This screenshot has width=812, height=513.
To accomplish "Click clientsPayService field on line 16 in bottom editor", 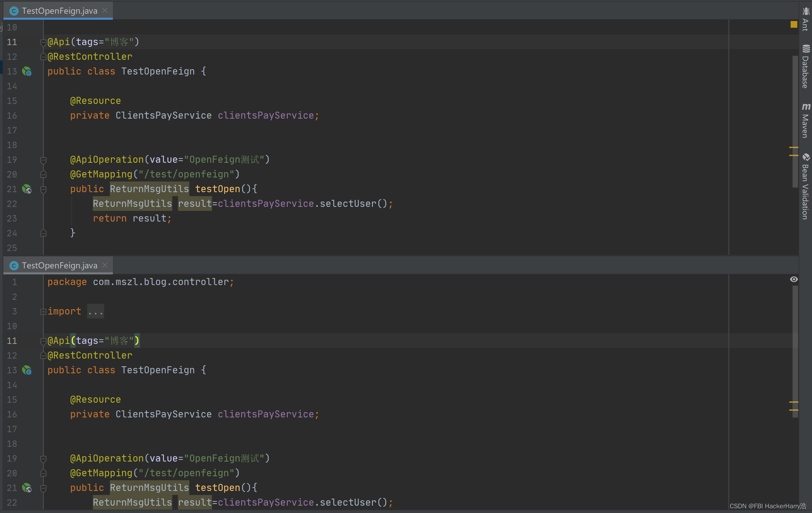I will click(266, 414).
